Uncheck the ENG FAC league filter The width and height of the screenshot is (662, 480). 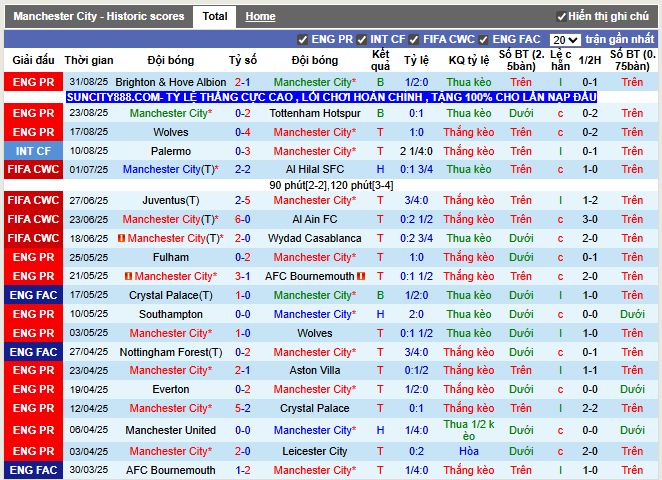point(483,40)
